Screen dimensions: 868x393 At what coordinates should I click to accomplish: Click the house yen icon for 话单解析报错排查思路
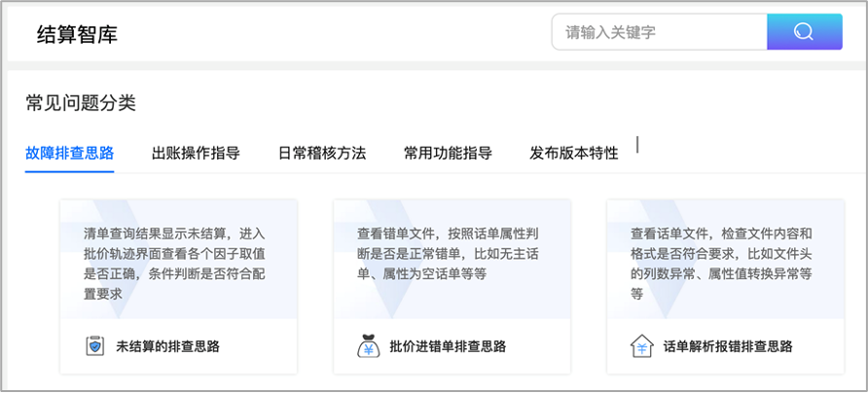[641, 346]
